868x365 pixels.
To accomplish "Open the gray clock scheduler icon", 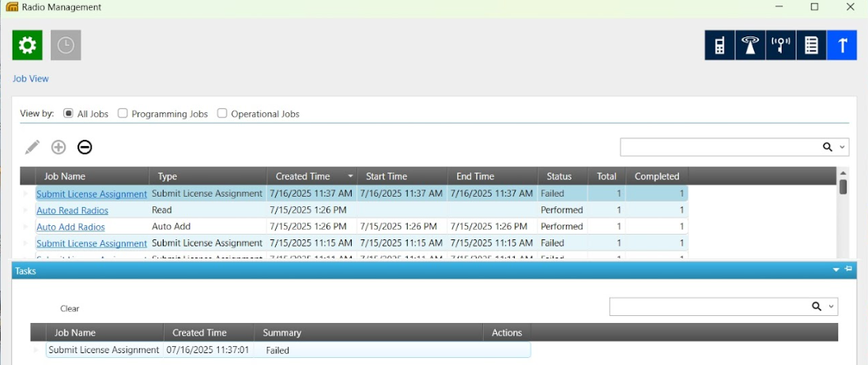I will click(x=66, y=45).
